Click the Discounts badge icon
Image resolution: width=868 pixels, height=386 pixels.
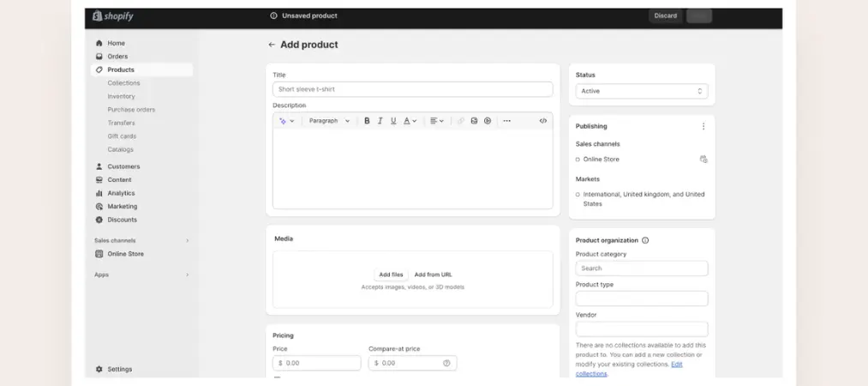pos(99,220)
